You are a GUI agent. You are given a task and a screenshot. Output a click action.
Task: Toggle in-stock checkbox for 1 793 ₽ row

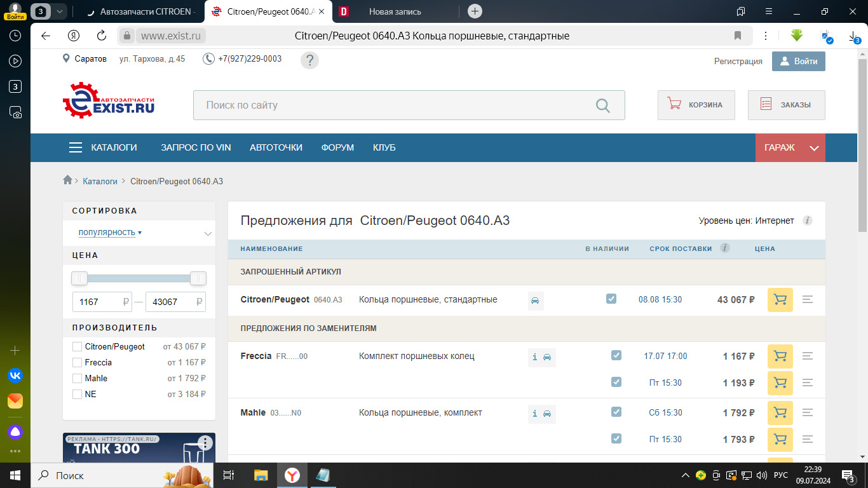pyautogui.click(x=616, y=438)
